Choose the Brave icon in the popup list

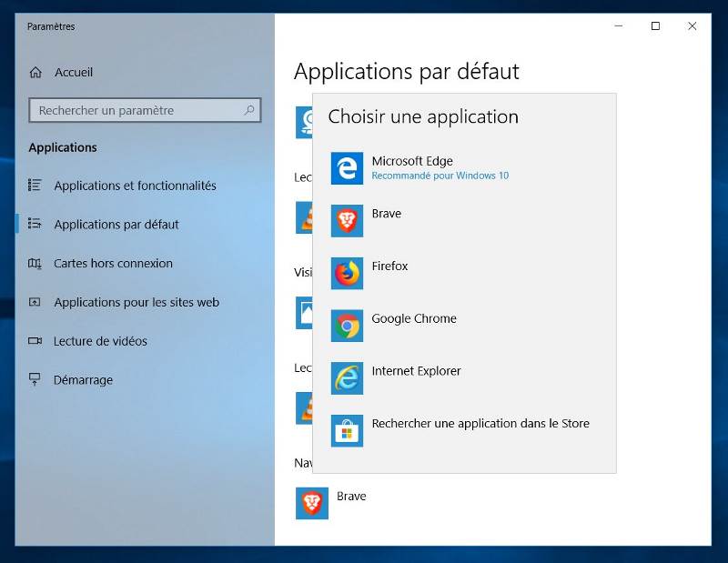347,220
